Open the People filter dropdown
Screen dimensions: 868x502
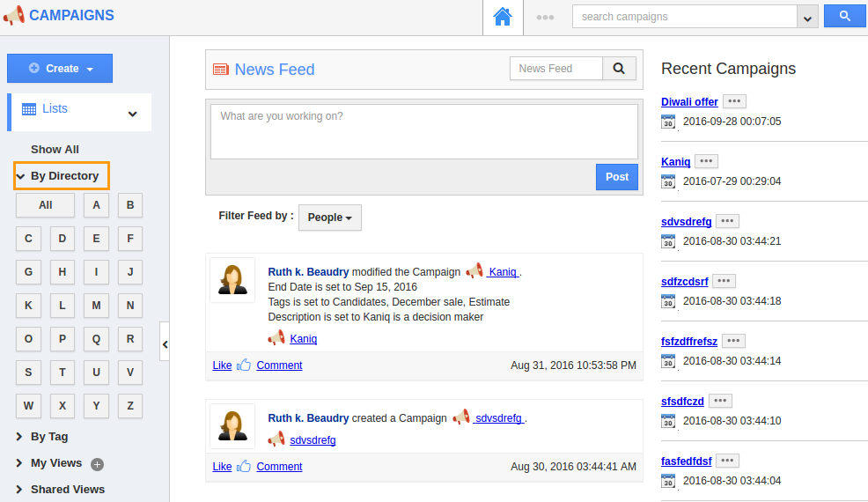330,218
